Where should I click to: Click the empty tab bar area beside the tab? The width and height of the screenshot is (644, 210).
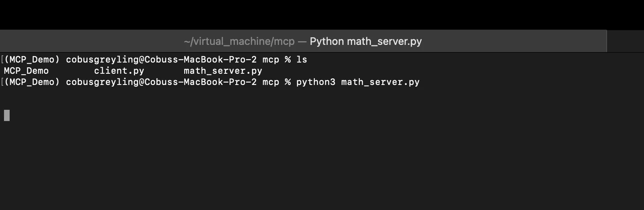pyautogui.click(x=626, y=41)
